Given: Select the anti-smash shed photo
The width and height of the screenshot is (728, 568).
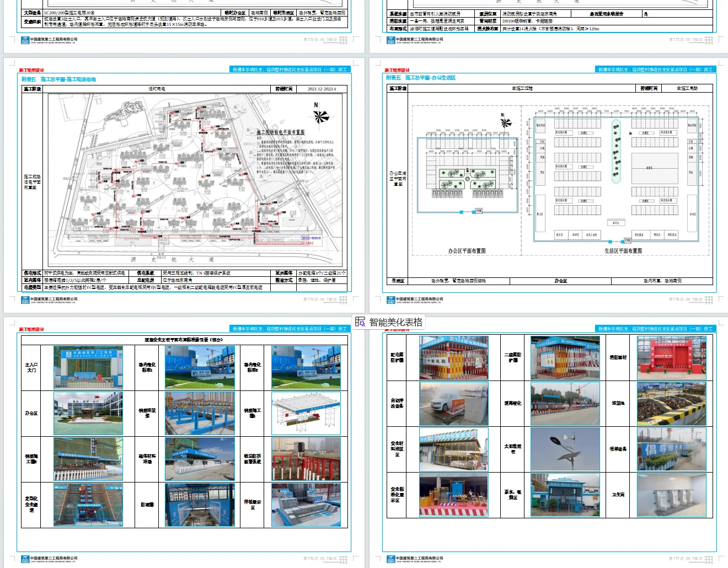Looking at the screenshot, I should click(200, 505).
